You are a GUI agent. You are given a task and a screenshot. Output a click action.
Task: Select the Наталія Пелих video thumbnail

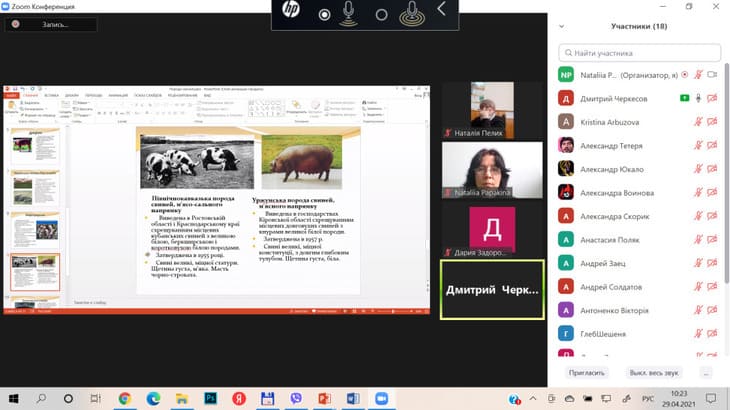(x=492, y=108)
